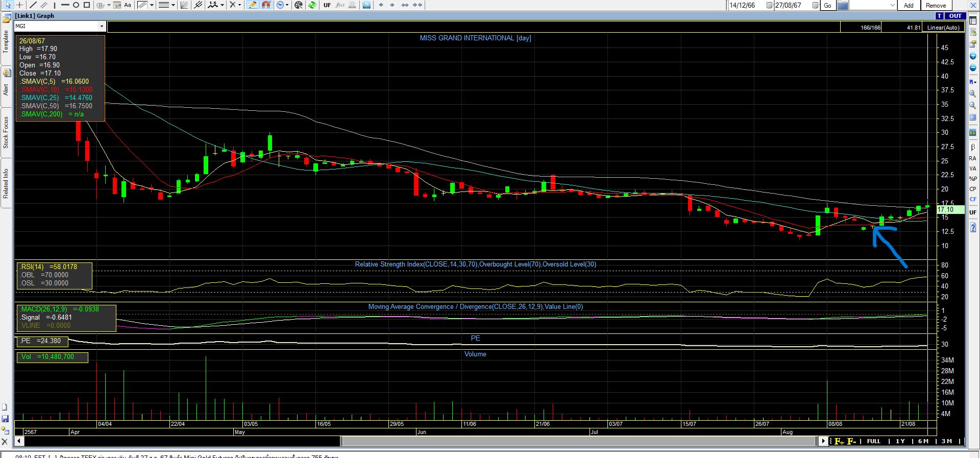The image size is (980, 458).
Task: Select the vertical line tool
Action: coord(55,5)
